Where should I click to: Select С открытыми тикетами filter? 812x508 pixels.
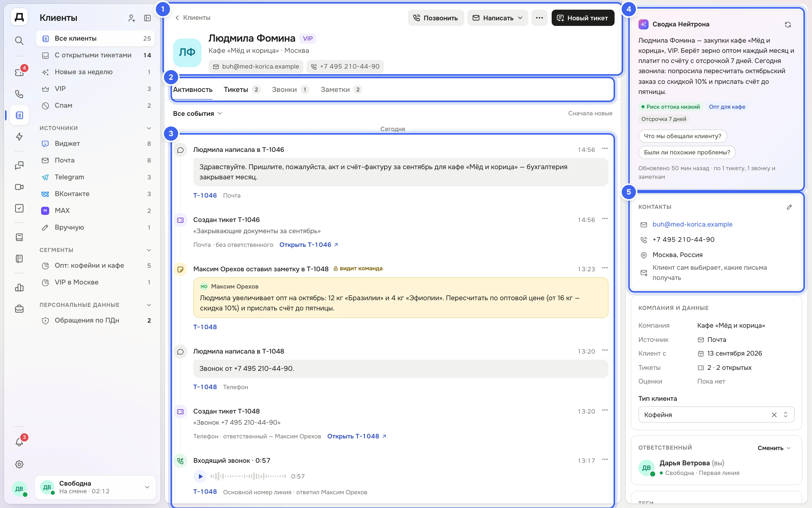point(95,55)
